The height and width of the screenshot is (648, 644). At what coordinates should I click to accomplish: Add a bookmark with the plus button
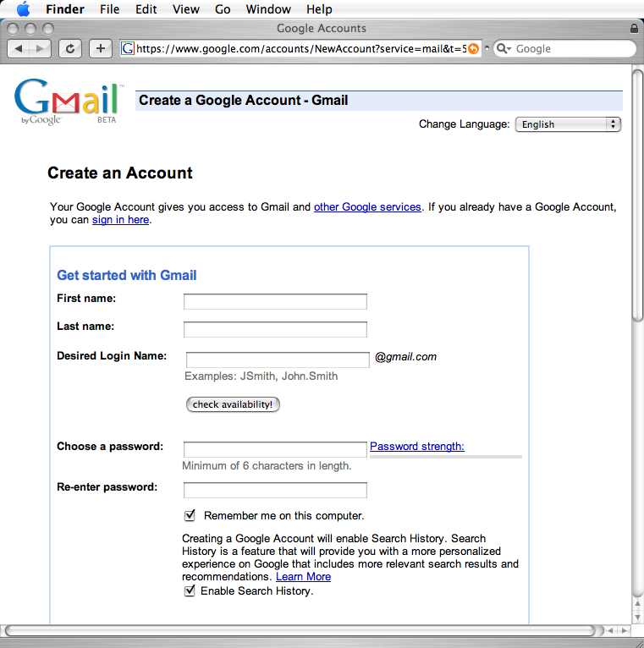[101, 49]
